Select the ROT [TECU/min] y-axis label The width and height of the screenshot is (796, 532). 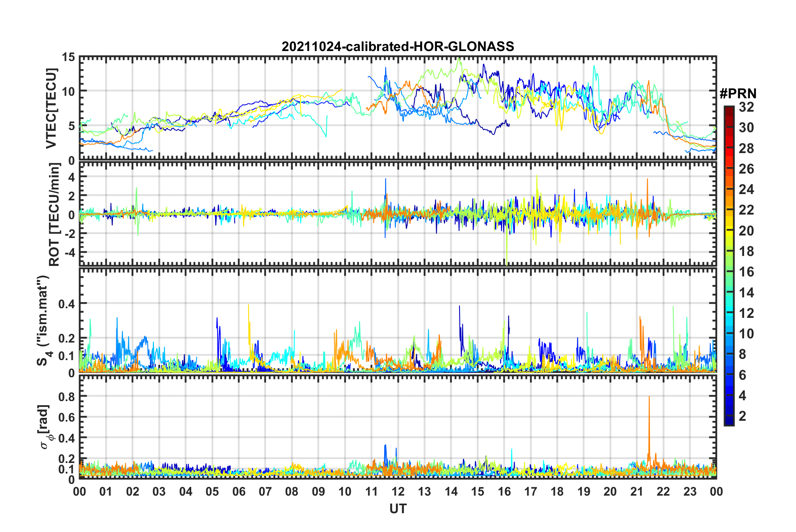pos(54,214)
